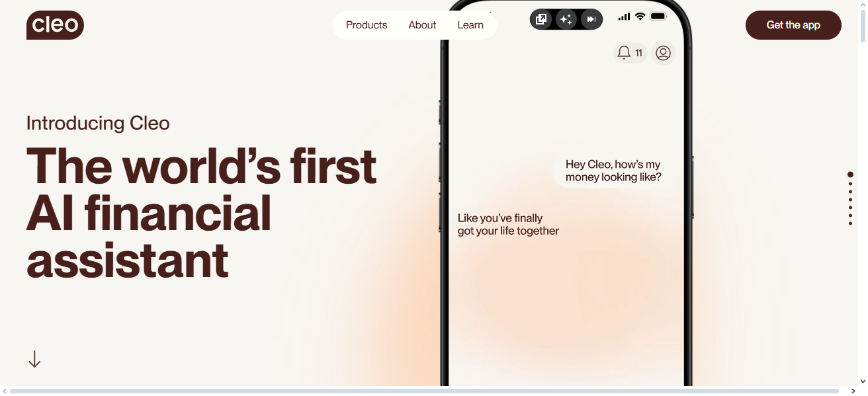Open the user profile icon
This screenshot has height=396, width=868.
click(663, 53)
